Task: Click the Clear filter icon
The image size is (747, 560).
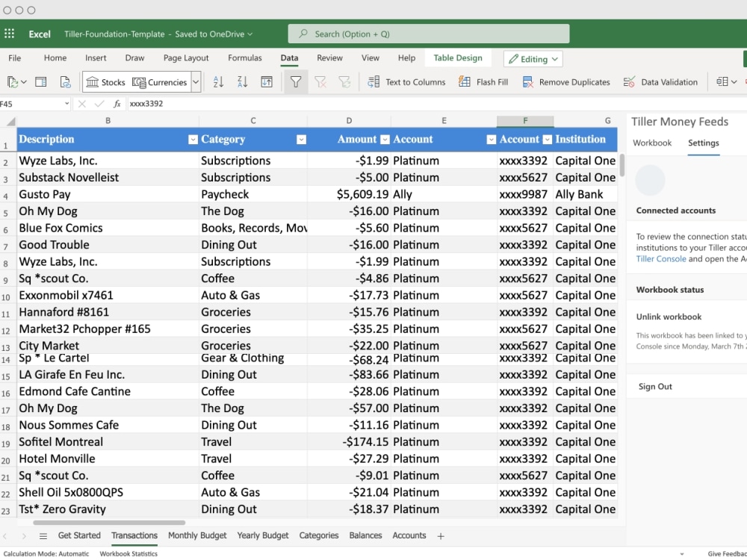Action: [x=320, y=82]
